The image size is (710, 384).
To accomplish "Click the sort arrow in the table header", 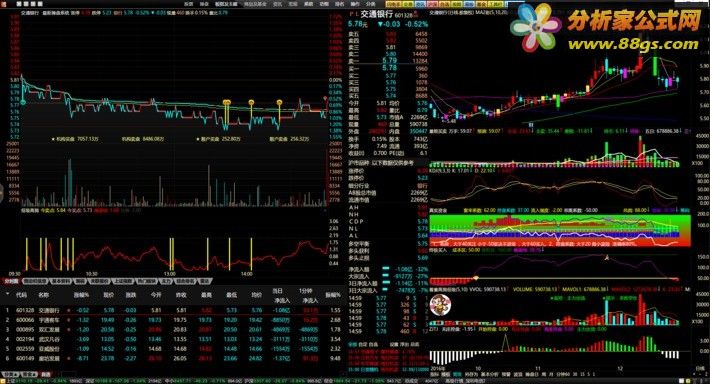I will click(7, 294).
